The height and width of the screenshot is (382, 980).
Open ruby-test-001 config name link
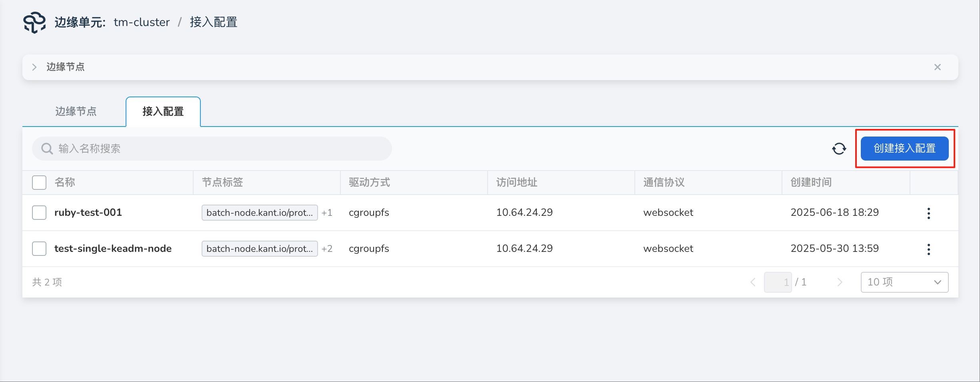[88, 213]
